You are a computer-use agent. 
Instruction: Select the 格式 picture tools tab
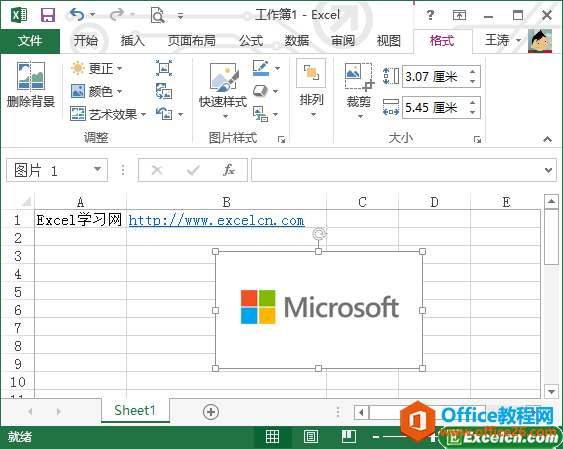point(442,41)
